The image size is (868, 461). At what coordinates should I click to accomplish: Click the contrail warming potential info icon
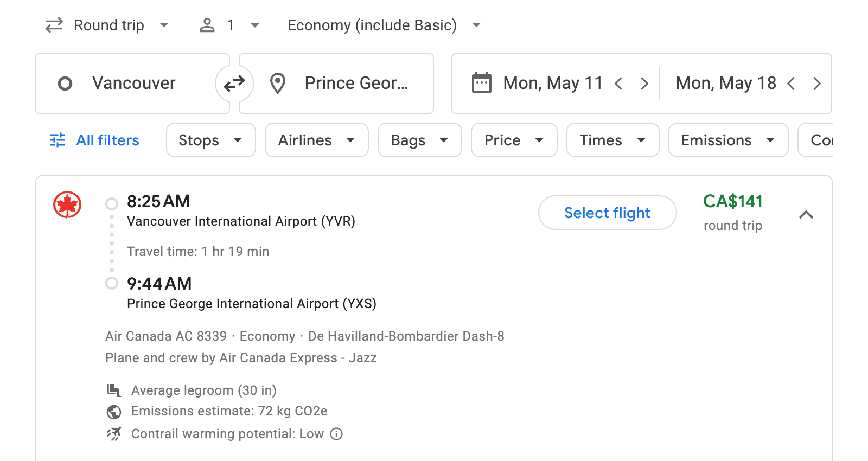pos(335,434)
